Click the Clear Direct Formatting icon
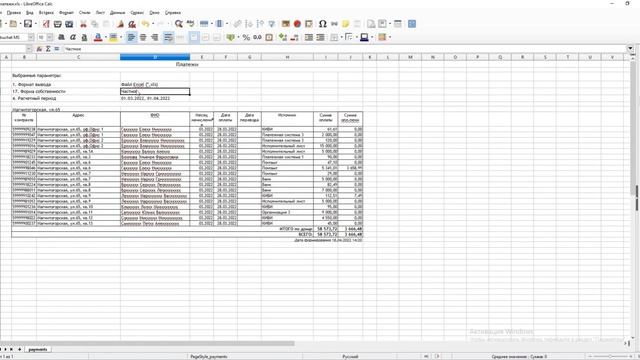 click(x=132, y=24)
